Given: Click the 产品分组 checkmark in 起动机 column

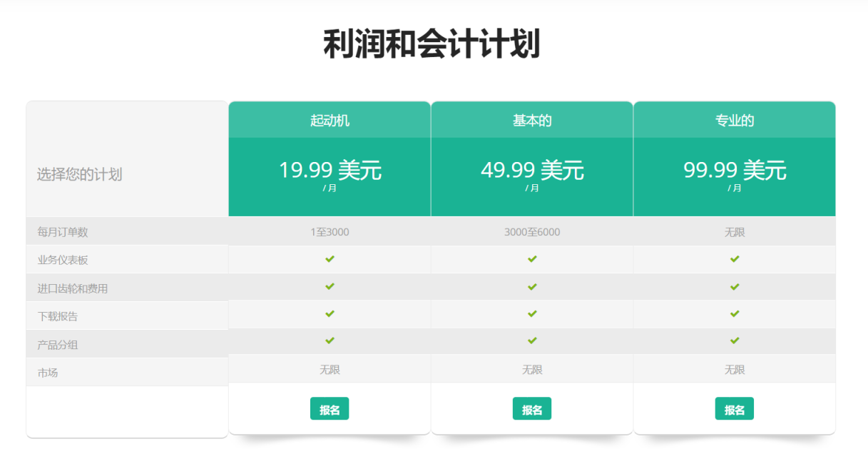Looking at the screenshot, I should 330,341.
